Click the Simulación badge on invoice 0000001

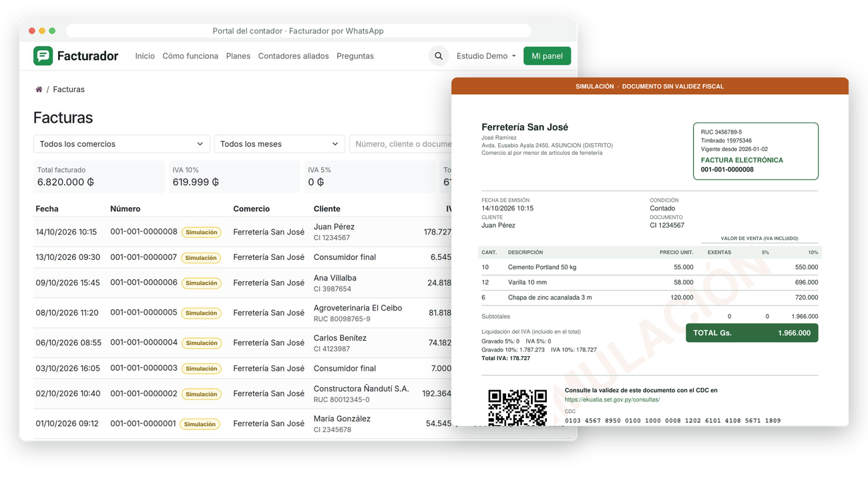coord(200,424)
